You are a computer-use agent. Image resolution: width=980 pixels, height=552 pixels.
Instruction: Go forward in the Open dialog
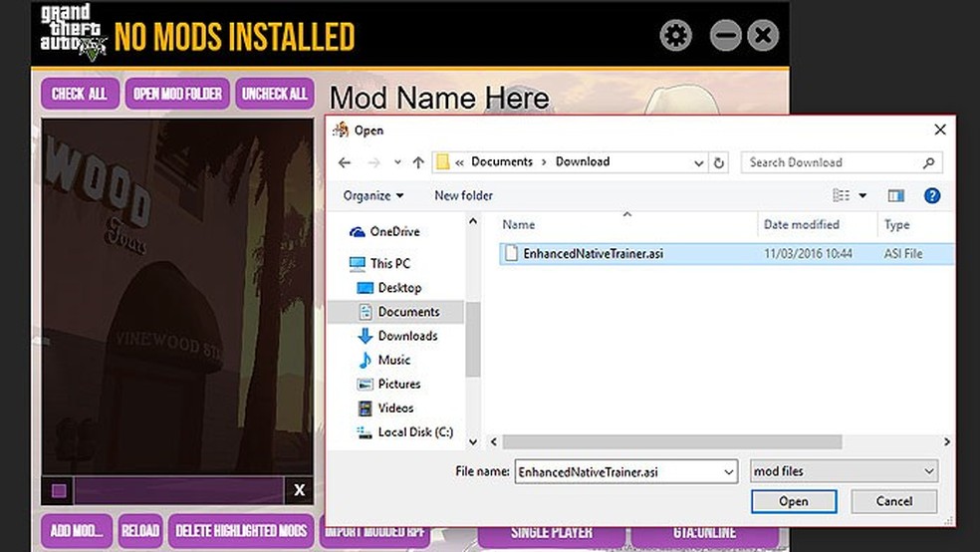tap(373, 162)
